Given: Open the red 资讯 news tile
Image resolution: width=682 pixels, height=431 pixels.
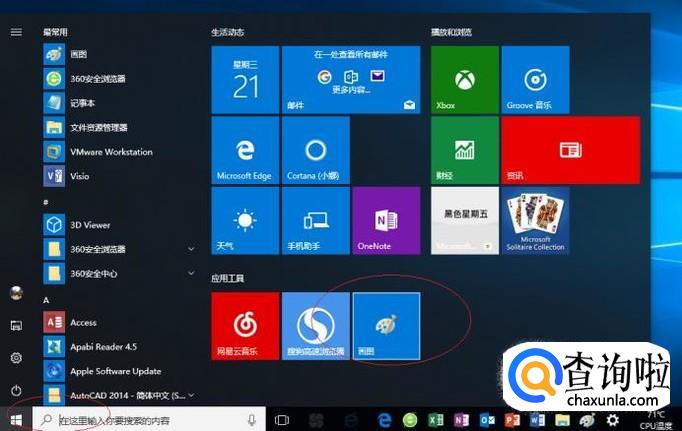Looking at the screenshot, I should click(571, 150).
